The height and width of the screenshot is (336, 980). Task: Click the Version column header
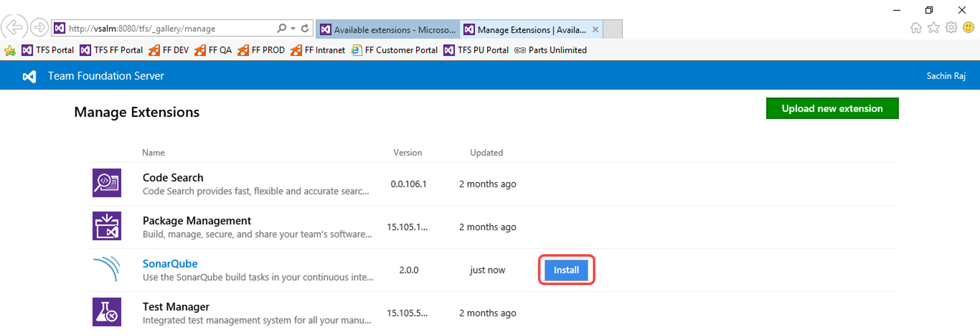[x=408, y=152]
